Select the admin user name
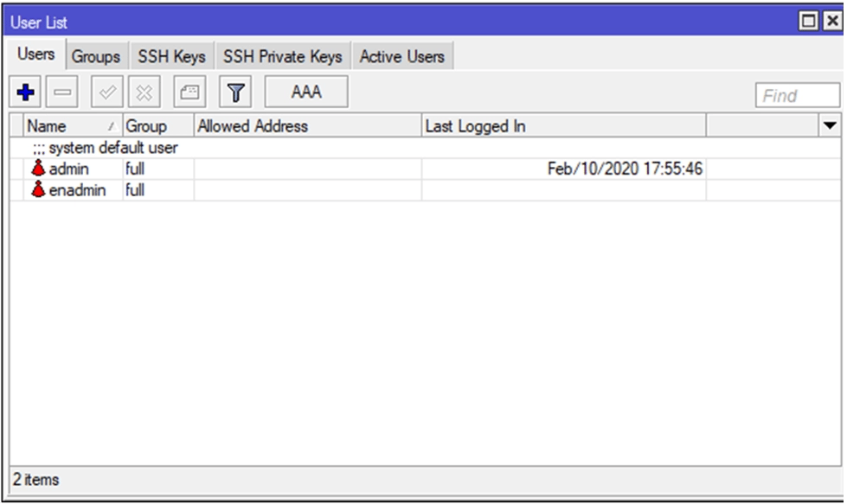The image size is (847, 504). point(68,169)
